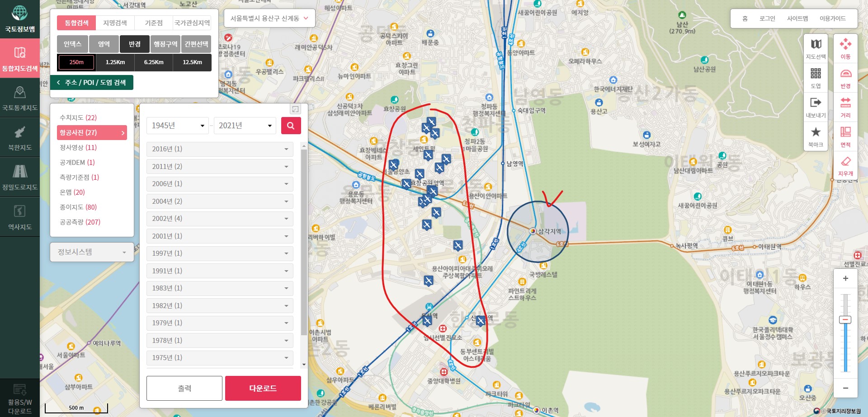Select the 정사영상 (11) category
868x417 pixels.
click(x=78, y=147)
